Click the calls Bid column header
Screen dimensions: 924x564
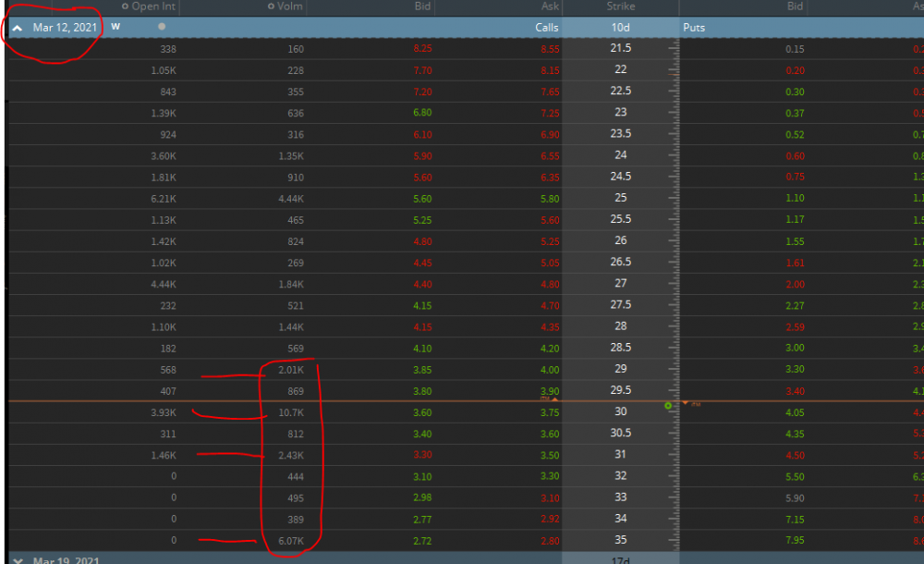click(421, 6)
